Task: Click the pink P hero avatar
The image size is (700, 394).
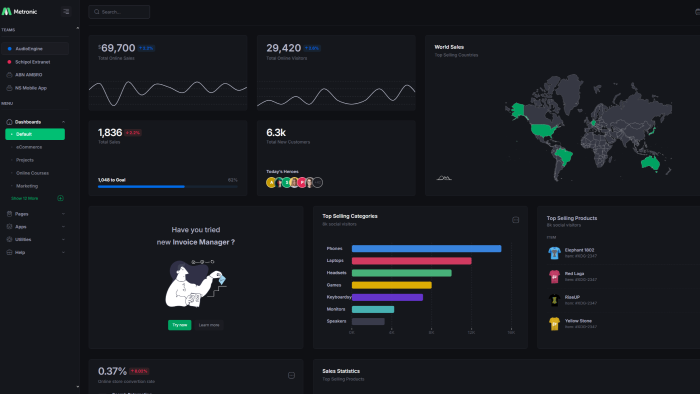Action: tap(302, 182)
